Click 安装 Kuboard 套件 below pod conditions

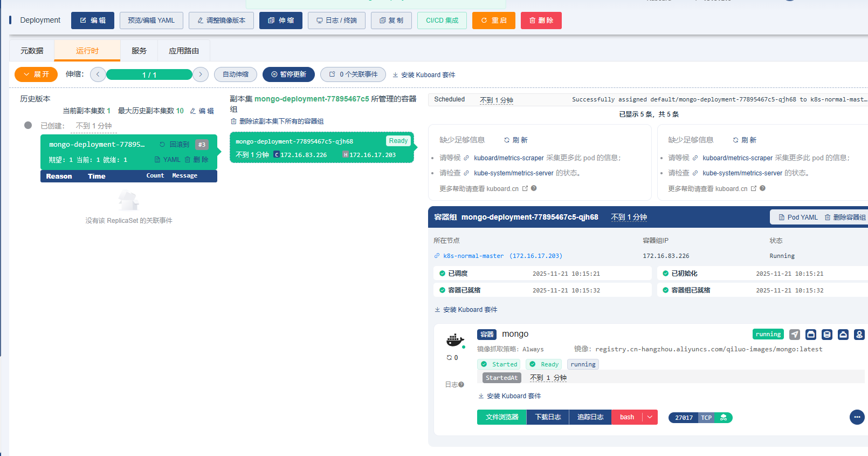pos(466,310)
